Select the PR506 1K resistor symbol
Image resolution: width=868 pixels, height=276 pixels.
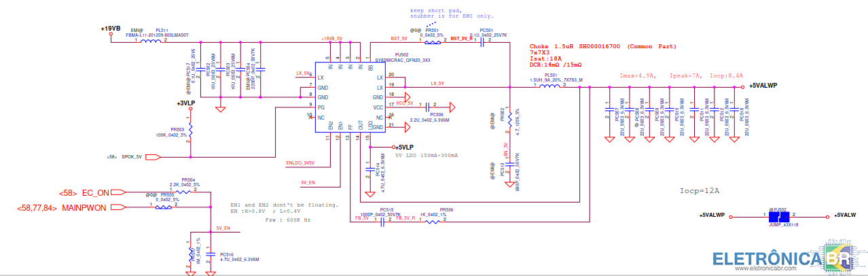tap(432, 221)
